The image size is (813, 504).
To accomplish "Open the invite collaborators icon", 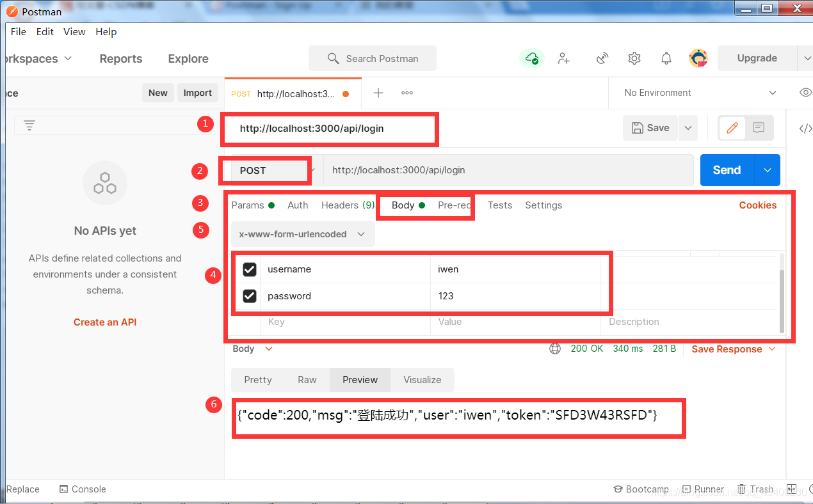I will pyautogui.click(x=564, y=58).
